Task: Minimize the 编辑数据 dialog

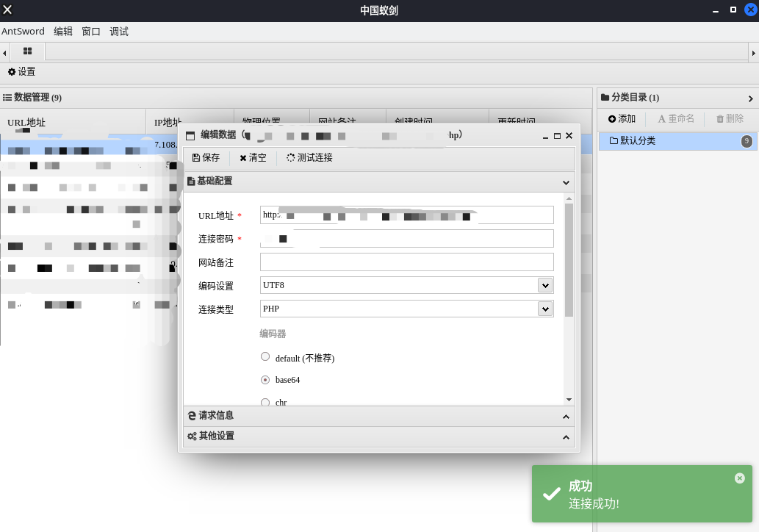Action: click(545, 137)
